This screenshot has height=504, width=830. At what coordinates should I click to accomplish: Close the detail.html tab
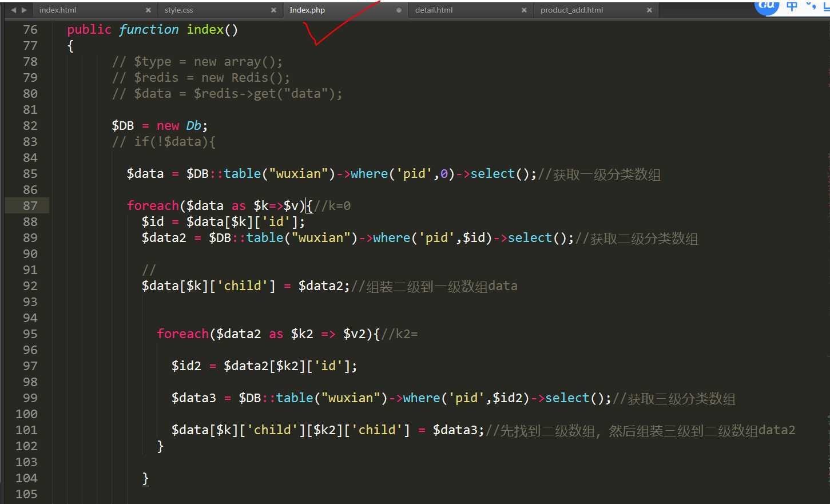(x=524, y=10)
